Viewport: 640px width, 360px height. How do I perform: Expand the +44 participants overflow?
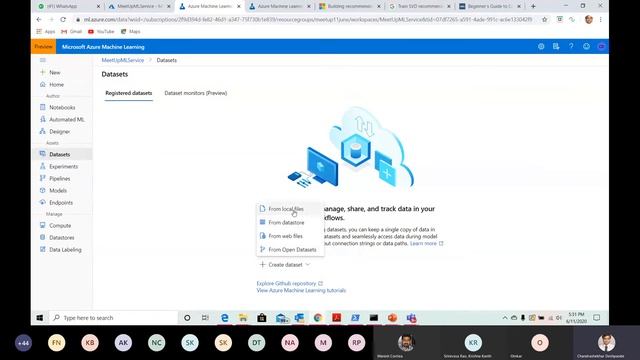23,343
